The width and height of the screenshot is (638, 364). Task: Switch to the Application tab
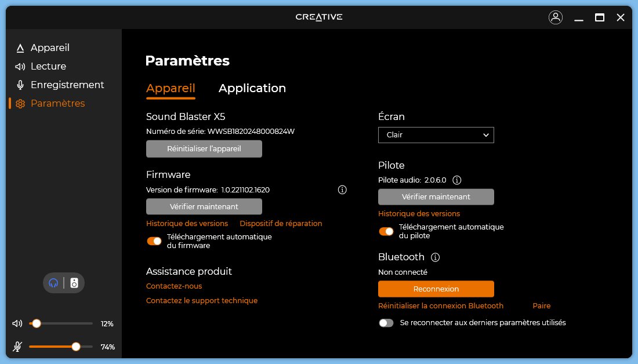tap(252, 88)
